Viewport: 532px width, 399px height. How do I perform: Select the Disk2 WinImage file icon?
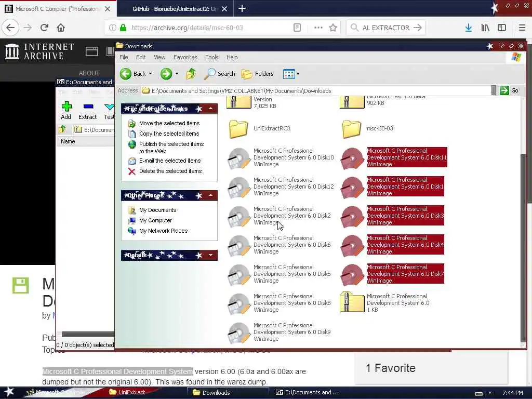[x=239, y=217]
